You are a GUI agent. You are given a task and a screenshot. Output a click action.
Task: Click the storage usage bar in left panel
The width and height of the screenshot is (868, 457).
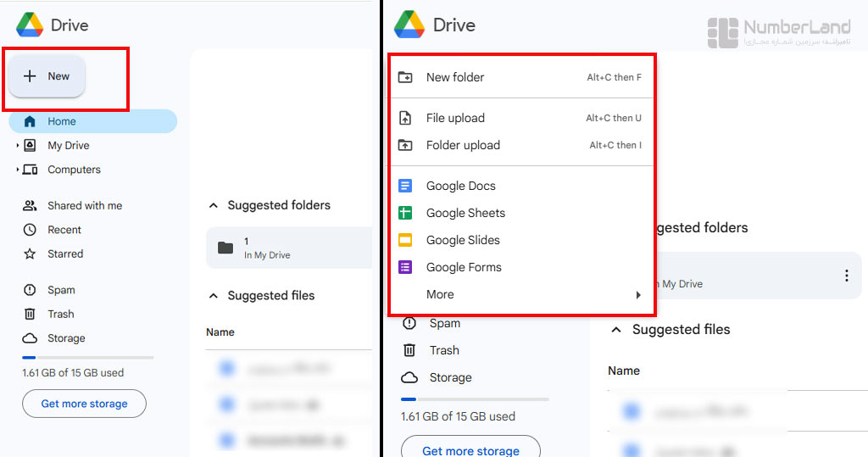[87, 358]
